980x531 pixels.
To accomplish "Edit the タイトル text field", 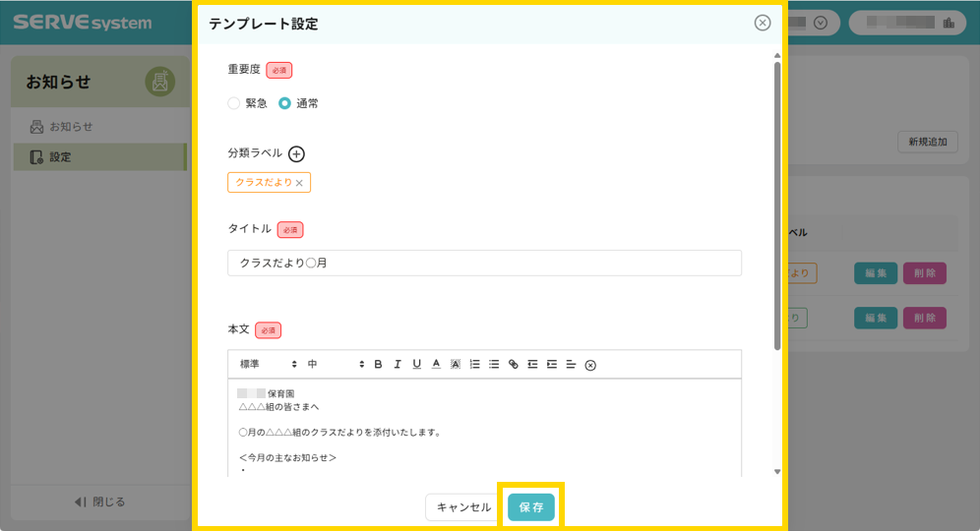I will 484,264.
